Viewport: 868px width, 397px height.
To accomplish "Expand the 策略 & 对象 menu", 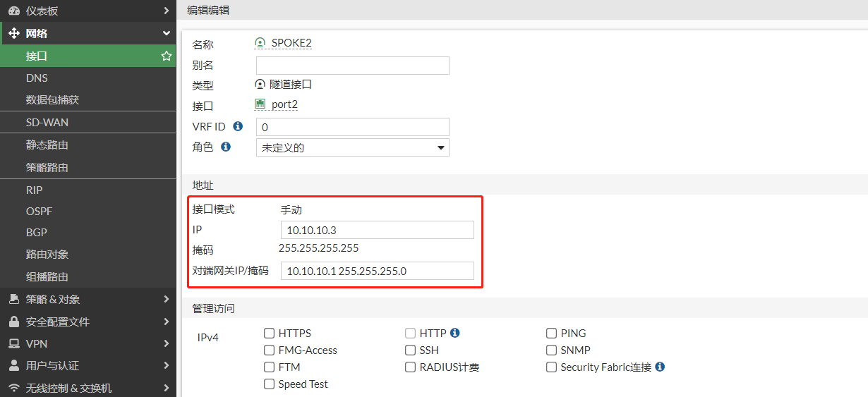I will [88, 299].
